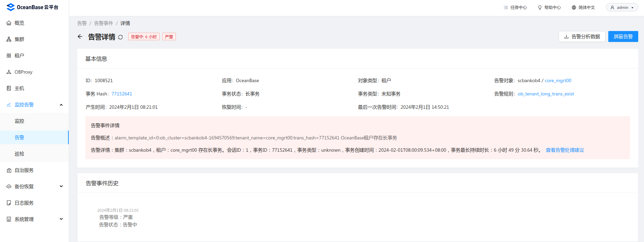Refresh alarm details with the reload icon
The width and height of the screenshot is (644, 242).
tap(120, 37)
